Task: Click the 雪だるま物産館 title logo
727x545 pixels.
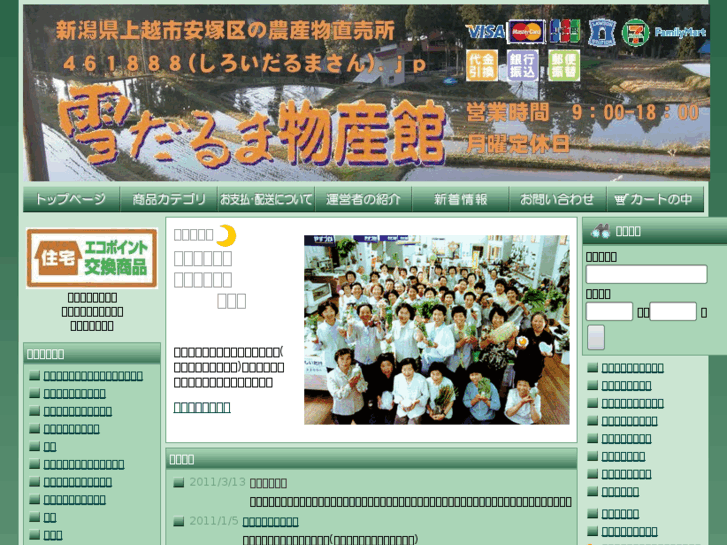Action: (252, 128)
